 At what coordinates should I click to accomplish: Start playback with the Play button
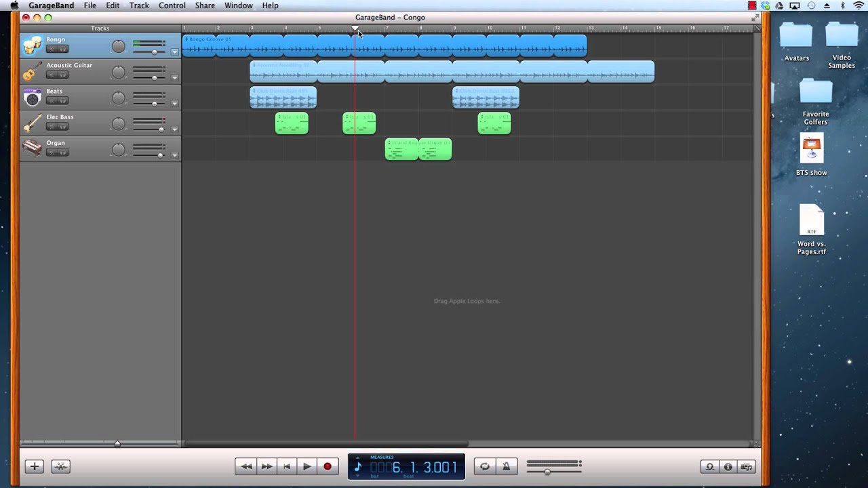click(307, 466)
